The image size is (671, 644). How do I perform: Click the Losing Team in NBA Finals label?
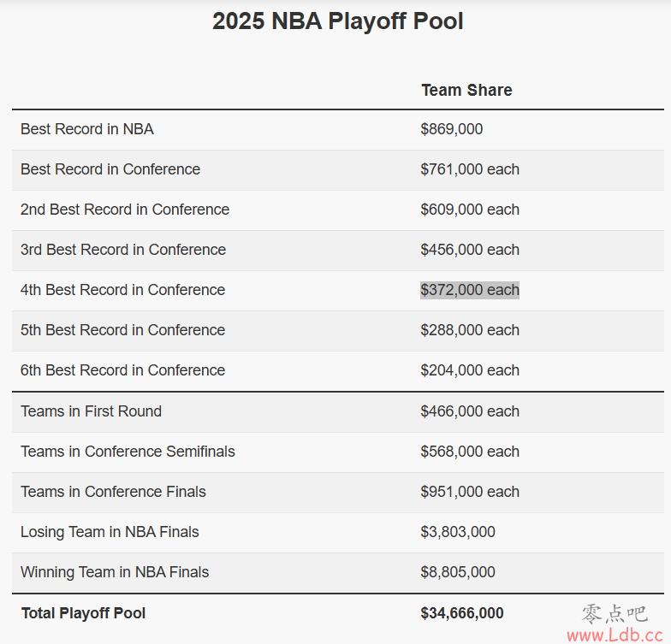tap(110, 532)
